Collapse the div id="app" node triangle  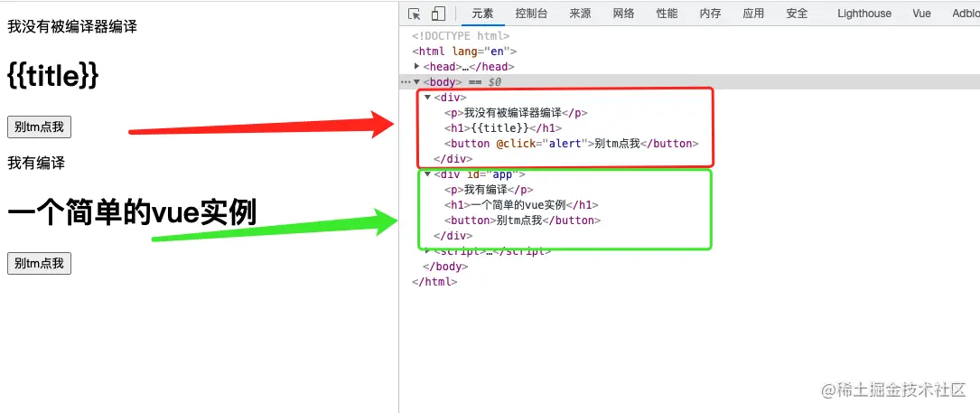(427, 174)
